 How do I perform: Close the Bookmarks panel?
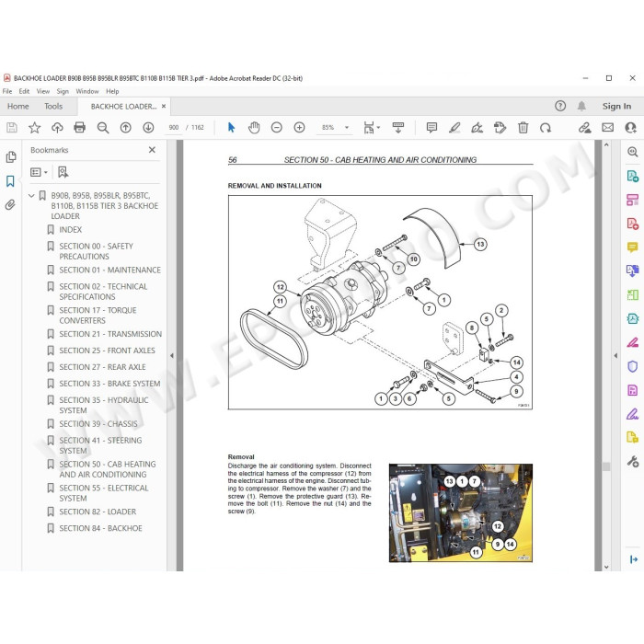click(152, 150)
